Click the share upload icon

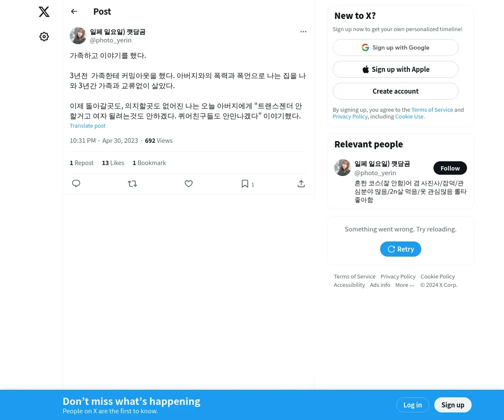(x=301, y=184)
